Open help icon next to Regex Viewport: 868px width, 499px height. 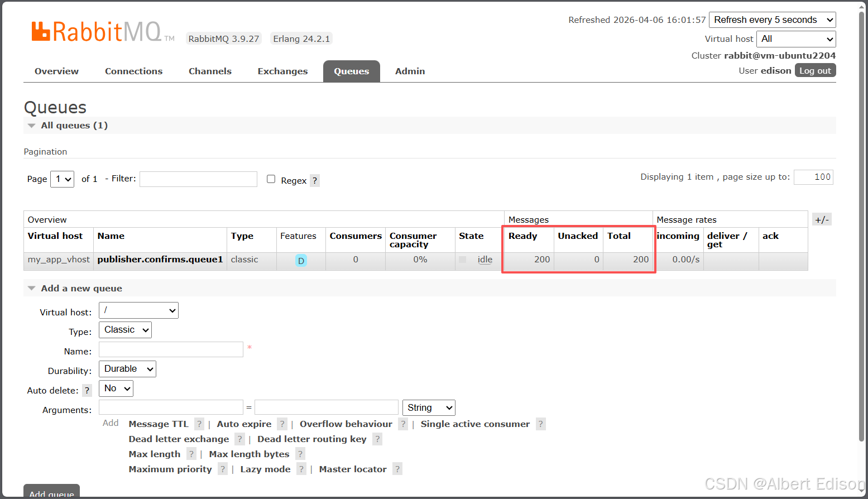[315, 181]
